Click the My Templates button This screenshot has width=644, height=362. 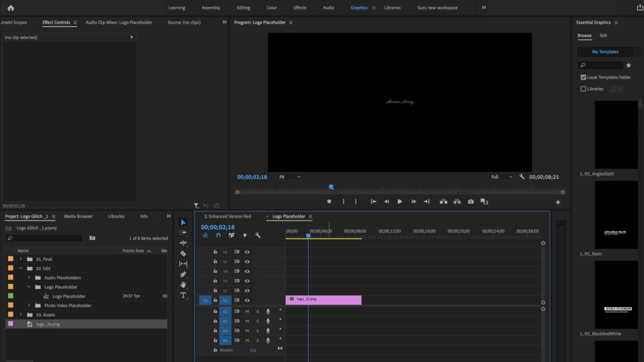click(x=604, y=51)
